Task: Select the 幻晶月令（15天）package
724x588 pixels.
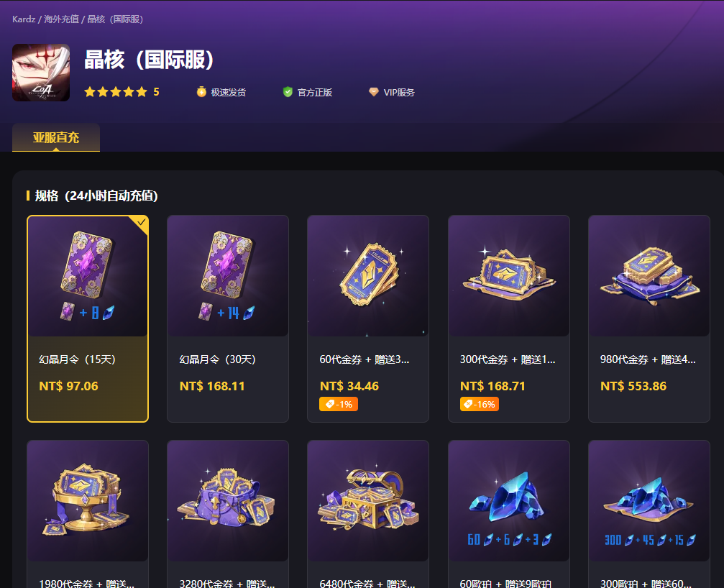Action: point(88,318)
